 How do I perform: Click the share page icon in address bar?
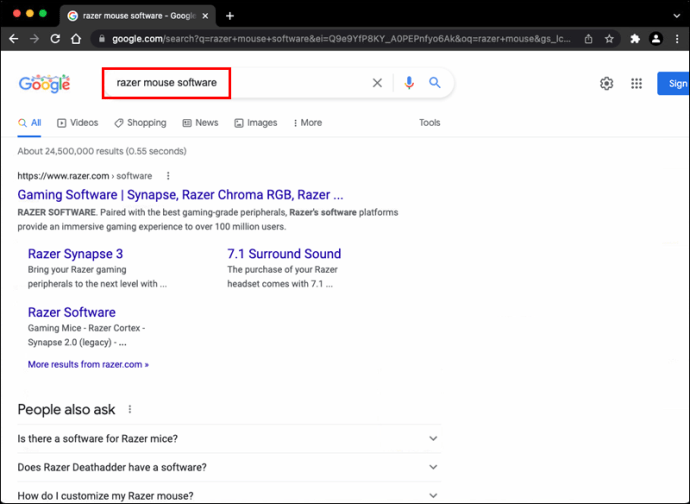(588, 39)
